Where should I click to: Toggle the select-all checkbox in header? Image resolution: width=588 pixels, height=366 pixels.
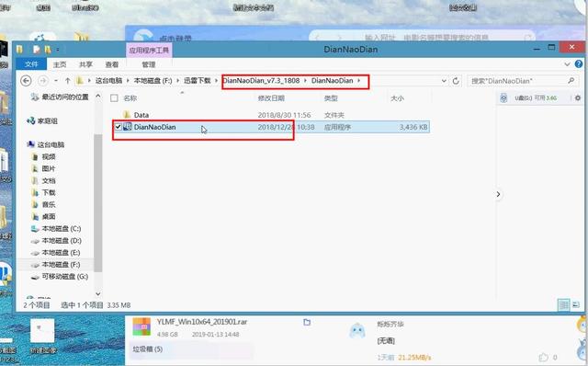[x=114, y=98]
